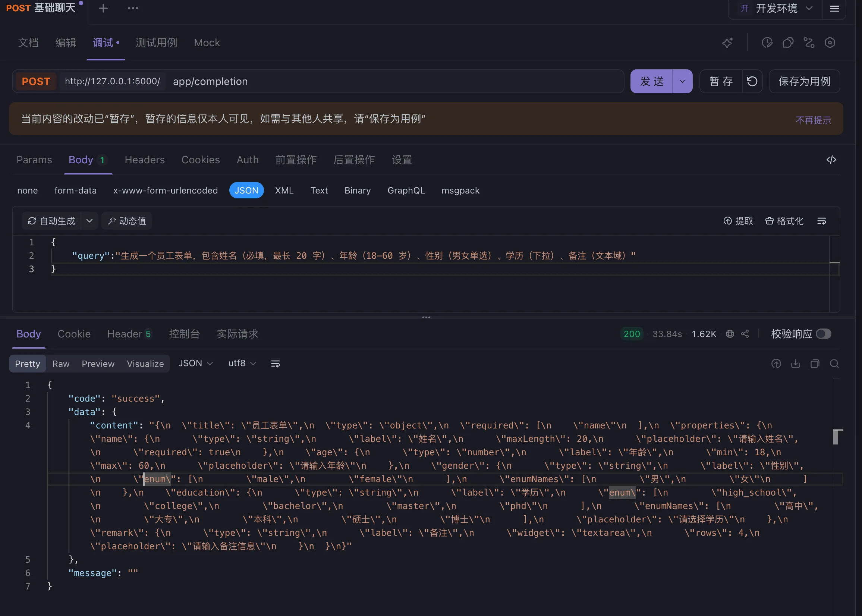Toggle word wrap in request body editor
Screen dimensions: 862x616
821,221
